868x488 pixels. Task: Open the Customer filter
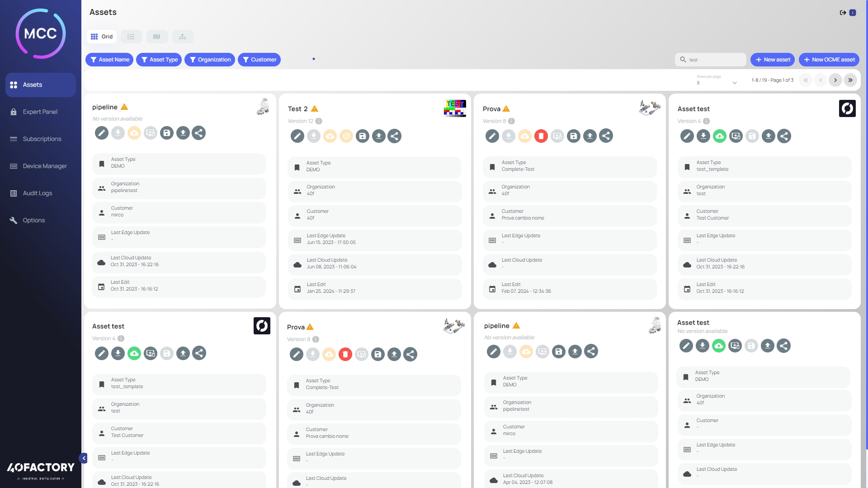pyautogui.click(x=259, y=60)
